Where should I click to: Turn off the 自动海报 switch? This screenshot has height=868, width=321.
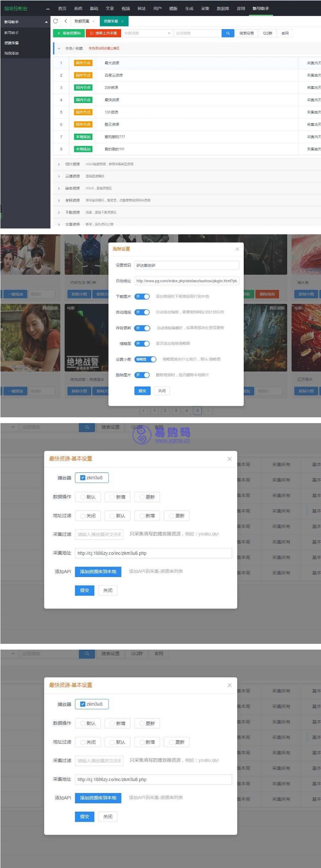coord(142,312)
